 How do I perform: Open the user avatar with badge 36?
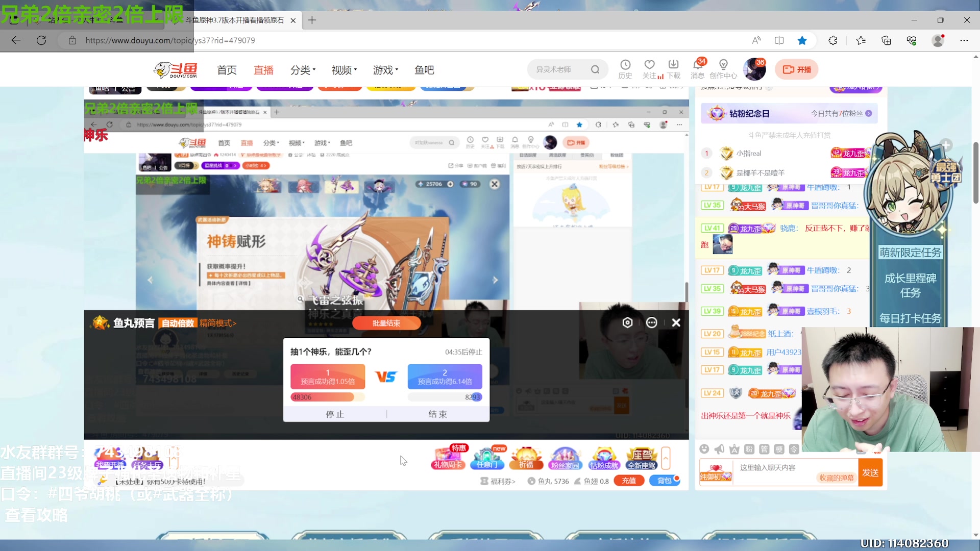[754, 69]
